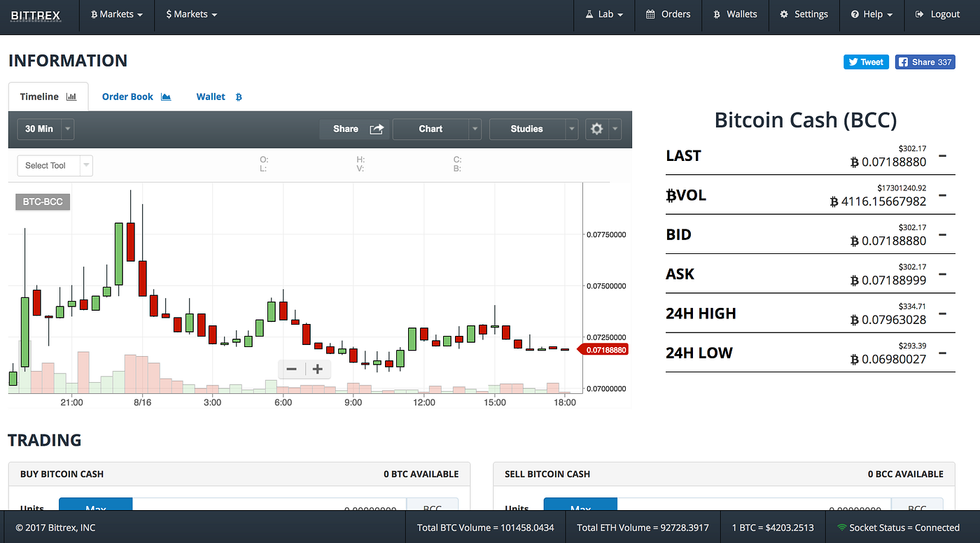Click the Lab flask icon
This screenshot has width=980, height=543.
point(589,15)
